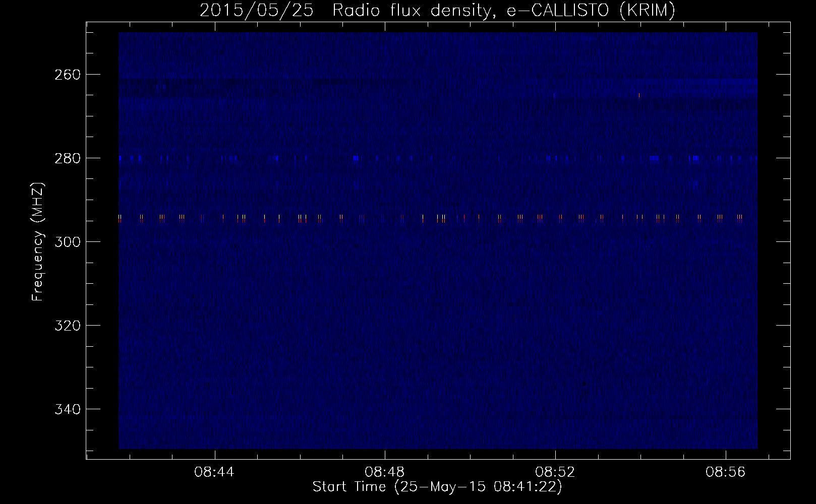Click the 340 frequency tick label
Image resolution: width=816 pixels, height=504 pixels.
coord(67,409)
